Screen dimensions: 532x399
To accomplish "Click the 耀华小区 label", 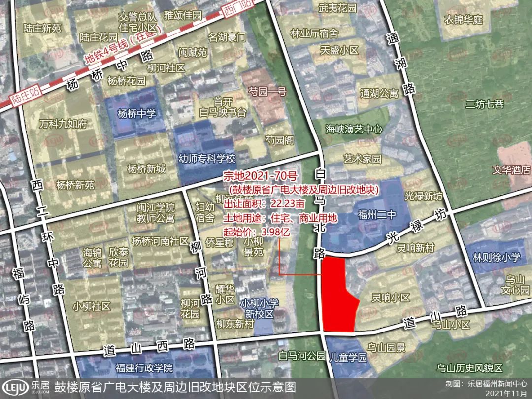I will click(x=225, y=294).
